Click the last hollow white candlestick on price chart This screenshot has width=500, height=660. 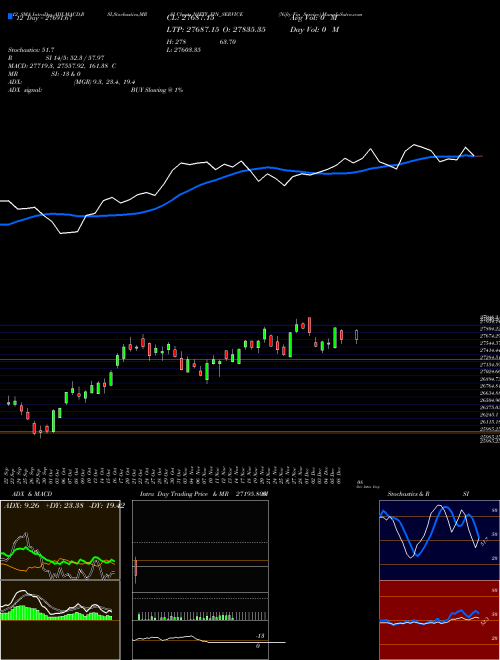pyautogui.click(x=356, y=335)
